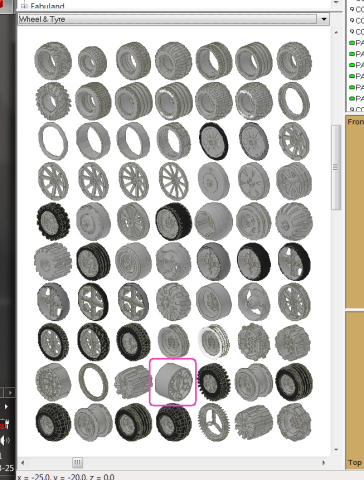The width and height of the screenshot is (364, 480).
Task: Pick the wheel part highlighted with pink border
Action: coord(173,382)
